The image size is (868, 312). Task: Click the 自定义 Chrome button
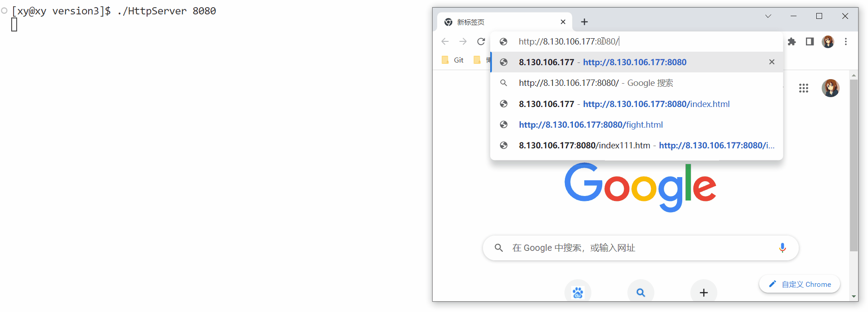click(x=800, y=284)
